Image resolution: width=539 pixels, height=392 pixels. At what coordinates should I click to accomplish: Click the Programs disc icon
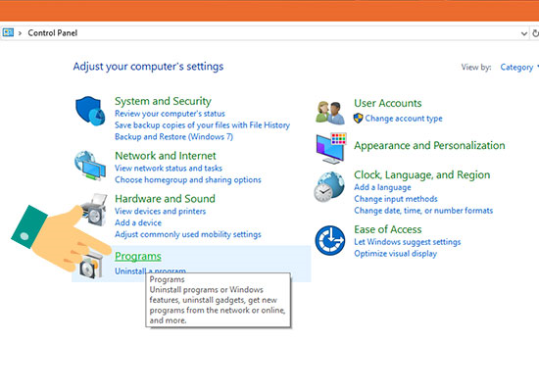coord(91,266)
